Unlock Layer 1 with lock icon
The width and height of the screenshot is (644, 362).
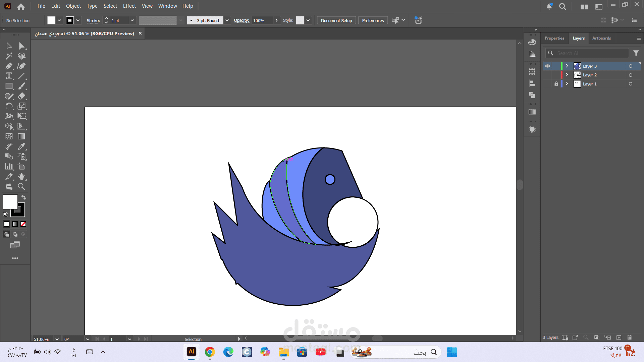(556, 84)
